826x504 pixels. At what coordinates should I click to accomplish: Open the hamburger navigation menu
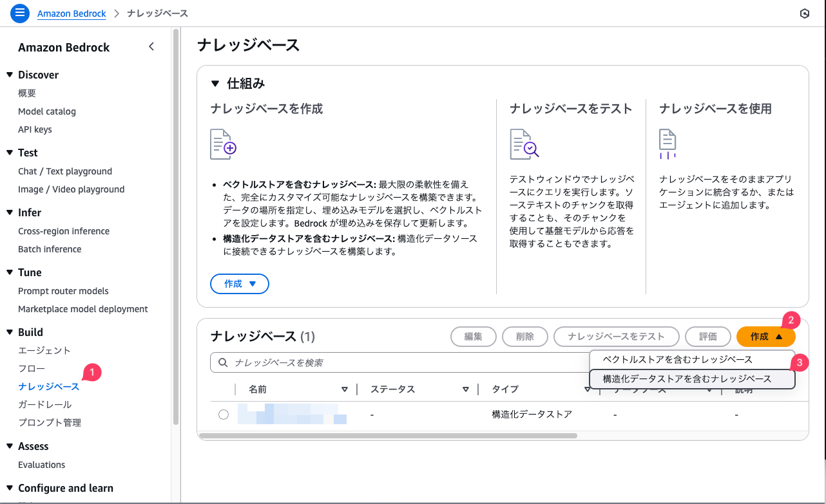point(20,13)
